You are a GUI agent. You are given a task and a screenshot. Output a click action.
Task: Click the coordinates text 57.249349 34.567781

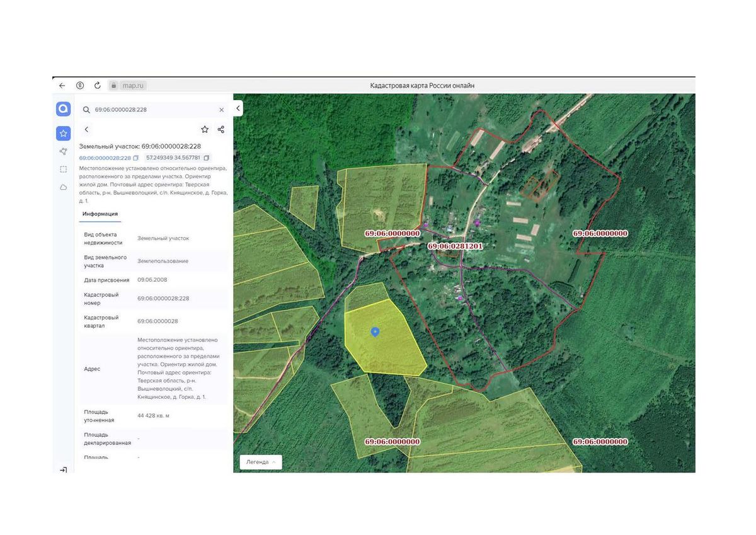[x=173, y=158]
